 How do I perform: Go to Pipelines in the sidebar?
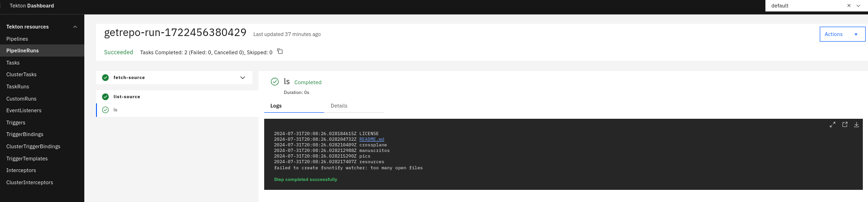coord(17,39)
